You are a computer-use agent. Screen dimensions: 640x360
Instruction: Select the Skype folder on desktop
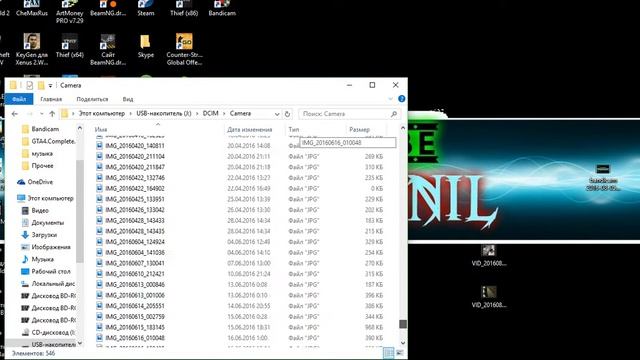coord(146,46)
